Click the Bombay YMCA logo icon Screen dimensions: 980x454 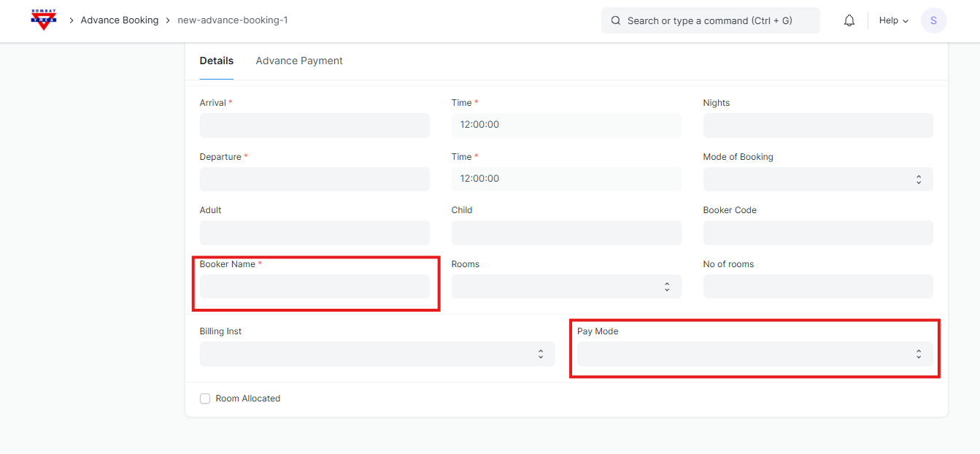[44, 20]
